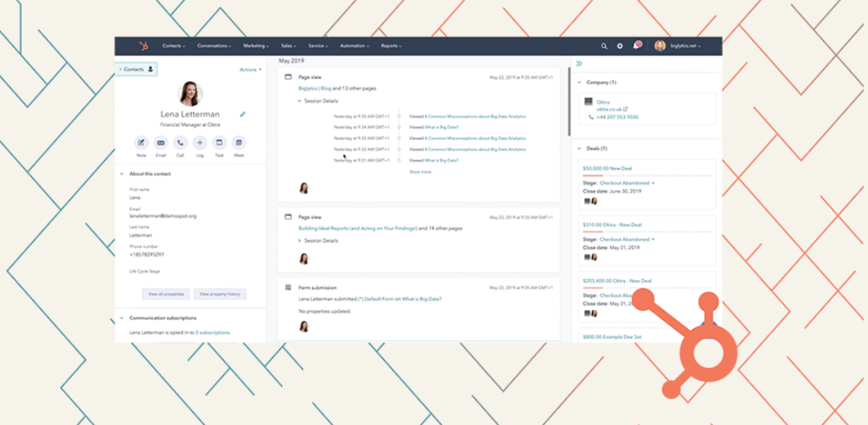The width and height of the screenshot is (868, 425).
Task: Click the first Page view browser icon
Action: 288,77
